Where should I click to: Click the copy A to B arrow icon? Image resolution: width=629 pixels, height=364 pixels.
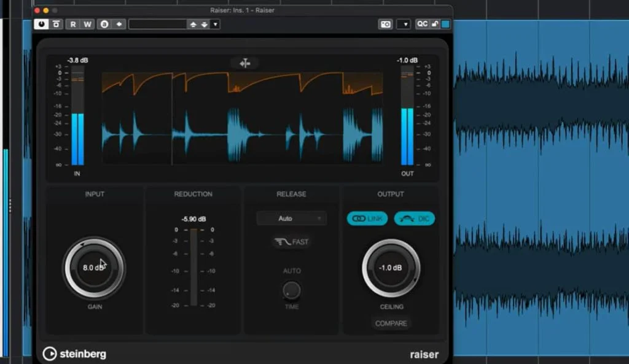pos(119,24)
